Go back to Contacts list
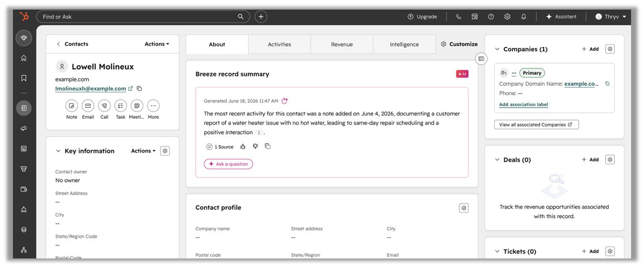The height and width of the screenshot is (269, 644). point(72,44)
